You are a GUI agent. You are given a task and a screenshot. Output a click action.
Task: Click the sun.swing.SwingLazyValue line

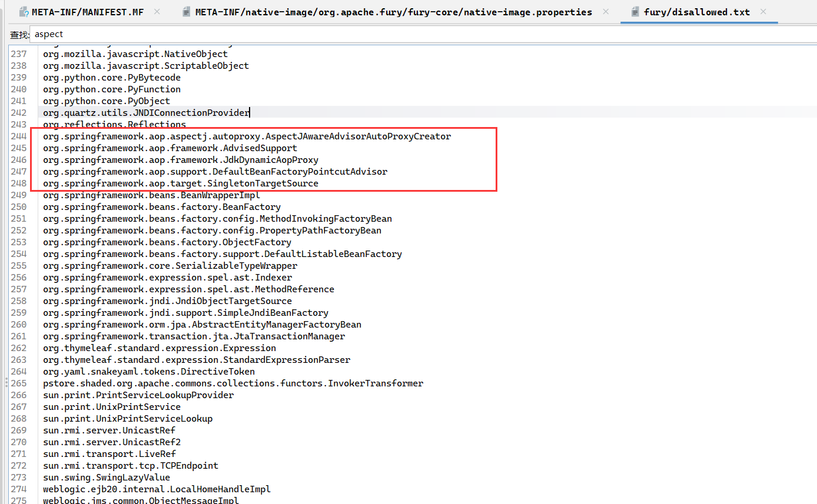point(107,478)
